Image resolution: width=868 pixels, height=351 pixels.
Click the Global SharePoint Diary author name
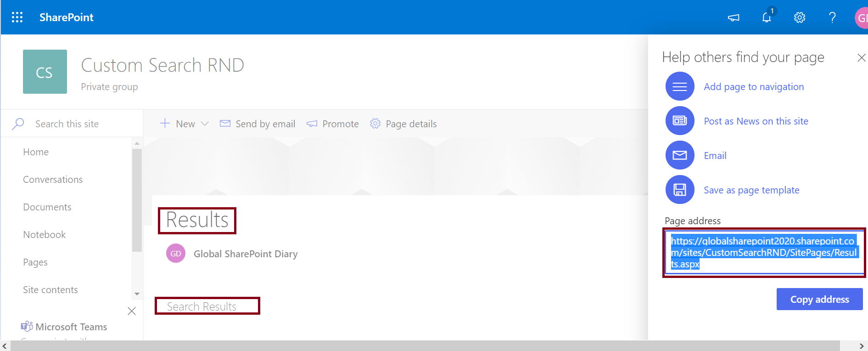pyautogui.click(x=246, y=254)
